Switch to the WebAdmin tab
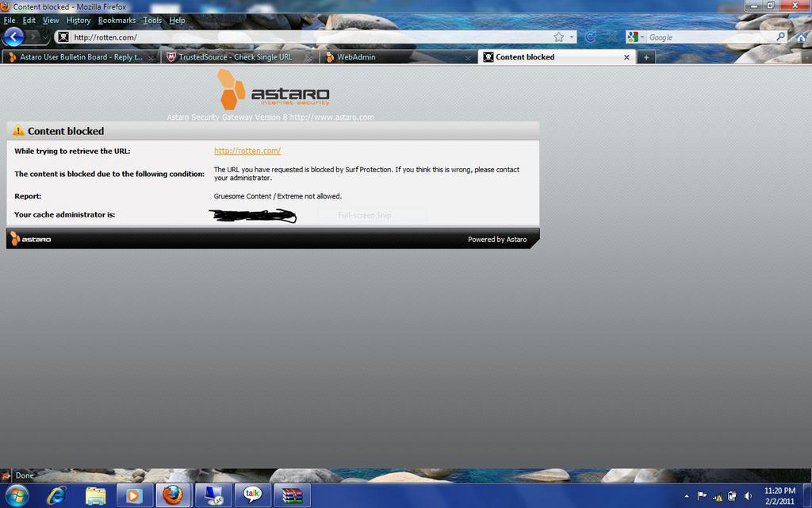This screenshot has height=508, width=812. point(356,57)
